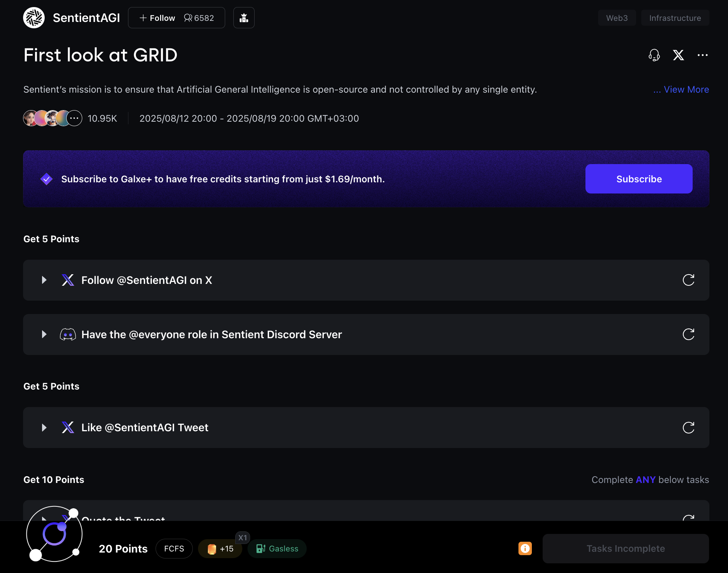Expand the Like @SentientAGI Tweet task
The height and width of the screenshot is (573, 728).
click(x=44, y=428)
